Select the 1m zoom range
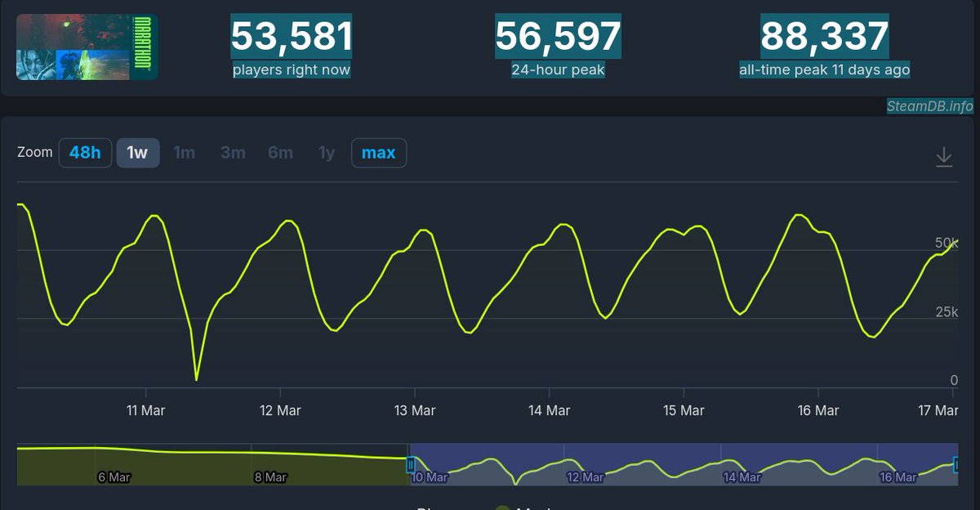The image size is (980, 510). [x=185, y=153]
